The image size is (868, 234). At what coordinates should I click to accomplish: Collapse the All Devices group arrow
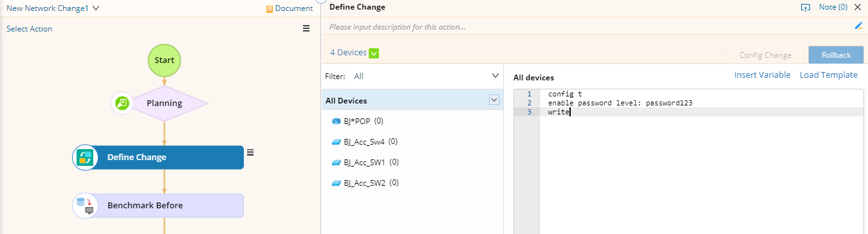pos(494,100)
